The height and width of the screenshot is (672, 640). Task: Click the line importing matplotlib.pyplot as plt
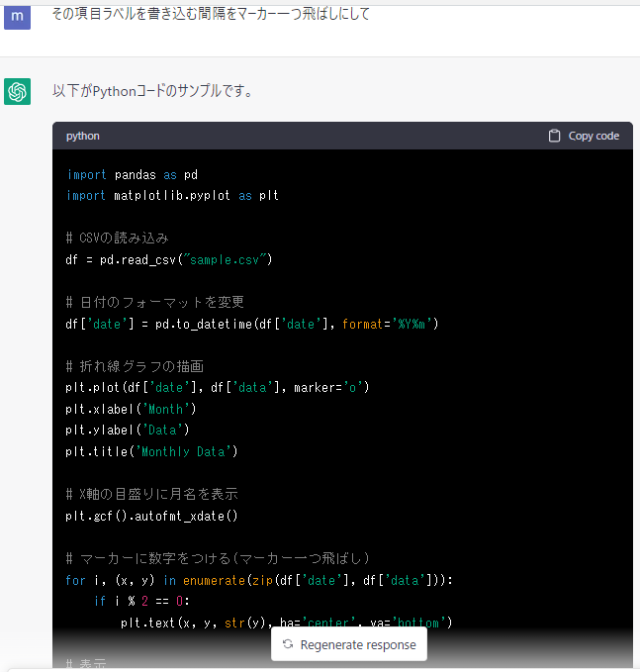click(x=173, y=195)
